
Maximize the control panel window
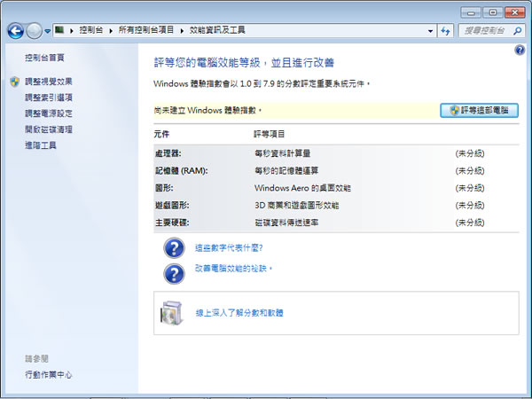pos(493,12)
